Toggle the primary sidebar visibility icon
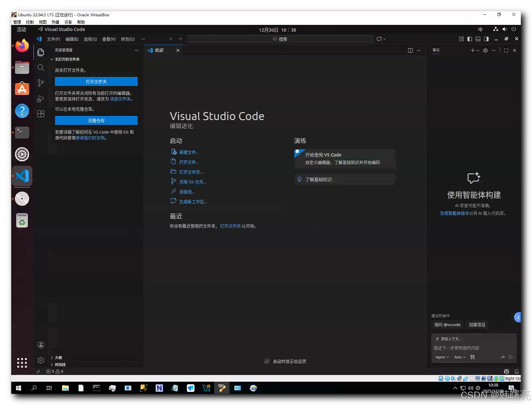This screenshot has width=532, height=405. pos(469,39)
